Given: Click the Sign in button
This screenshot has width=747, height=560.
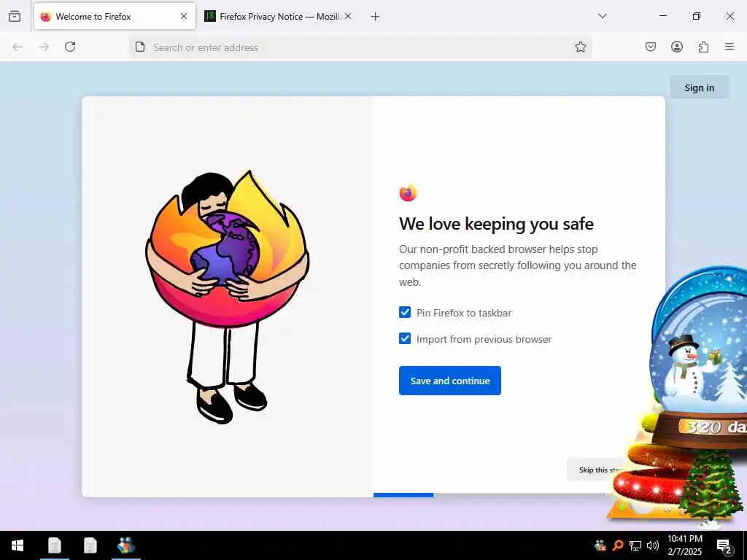Looking at the screenshot, I should pos(700,87).
